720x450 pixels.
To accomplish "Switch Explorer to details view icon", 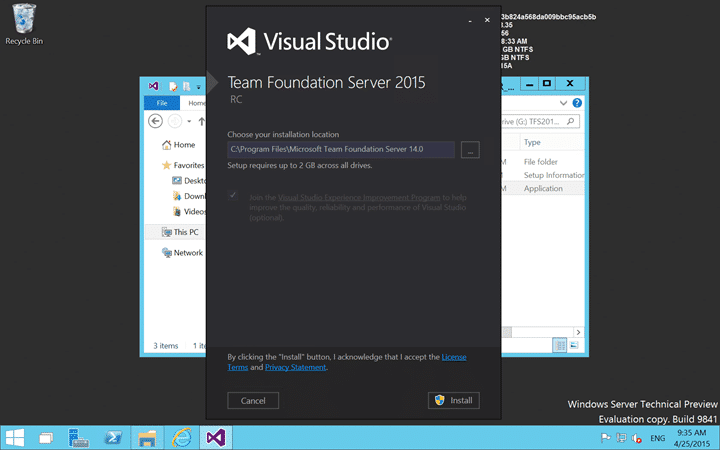I will pos(560,345).
